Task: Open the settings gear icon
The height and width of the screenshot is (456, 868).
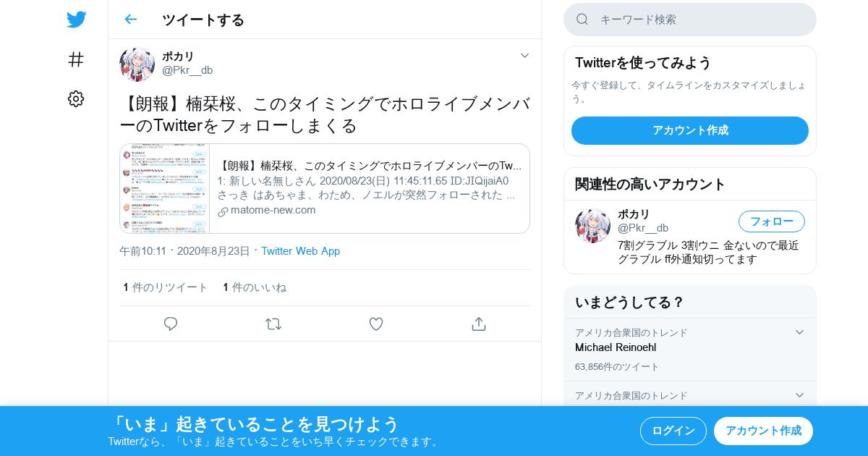Action: coord(76,99)
